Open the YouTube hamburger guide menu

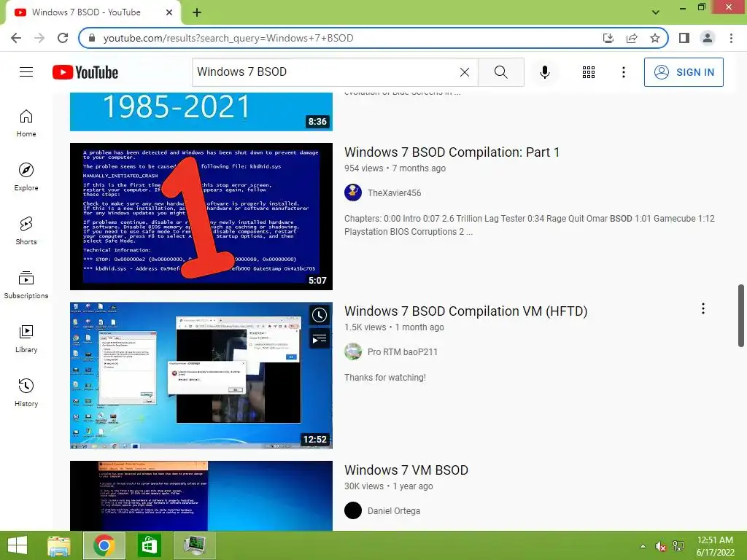click(x=26, y=72)
